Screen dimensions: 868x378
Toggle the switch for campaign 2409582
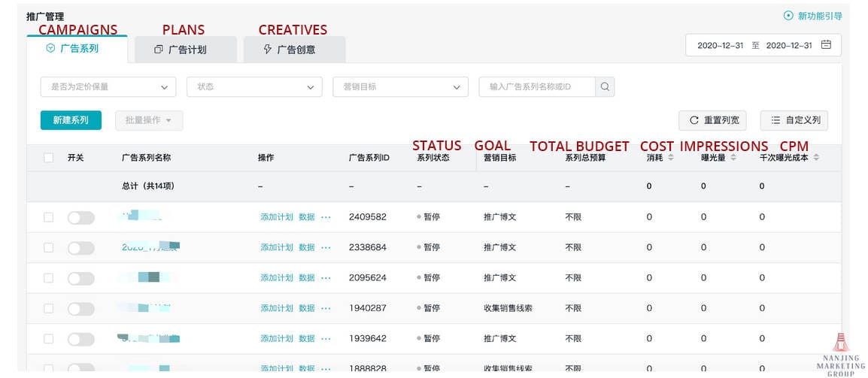[80, 218]
